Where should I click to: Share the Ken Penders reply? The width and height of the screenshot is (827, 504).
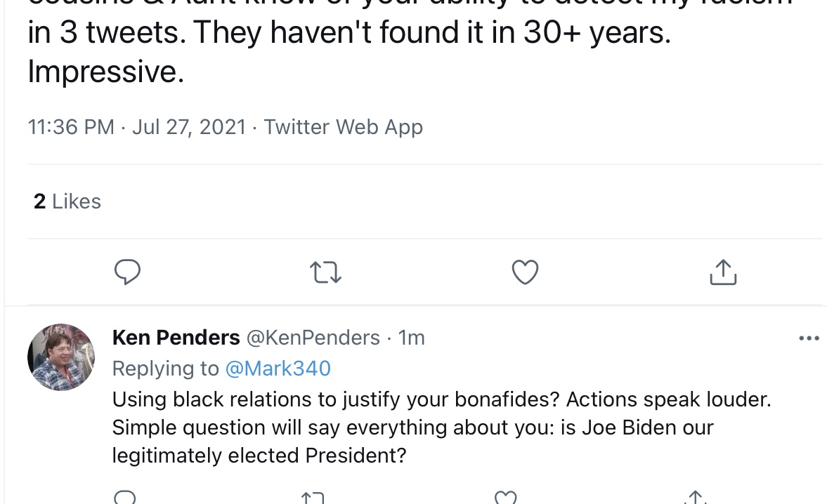[x=695, y=497]
